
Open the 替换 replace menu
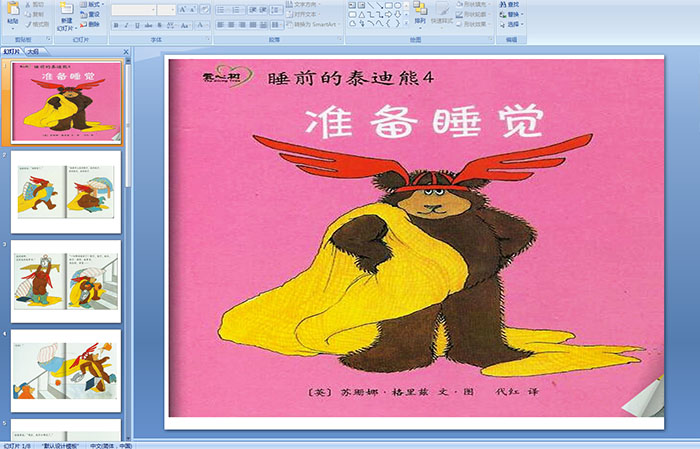(x=512, y=14)
